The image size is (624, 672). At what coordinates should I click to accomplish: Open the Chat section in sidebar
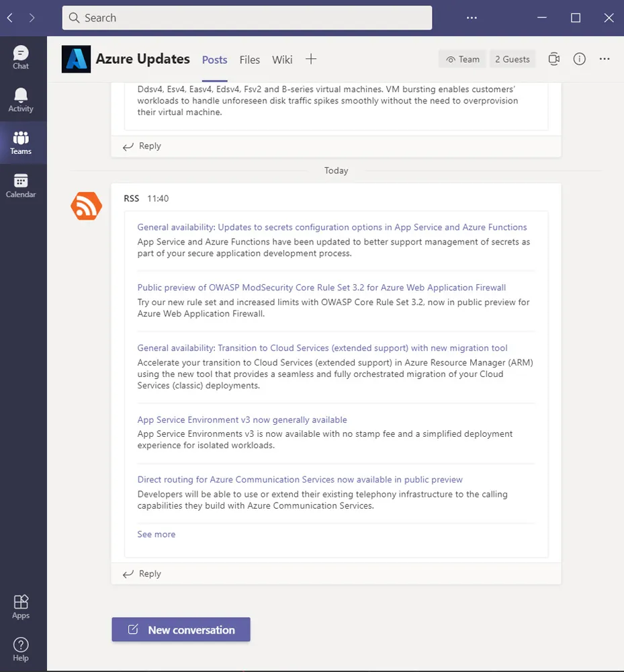[x=21, y=57]
